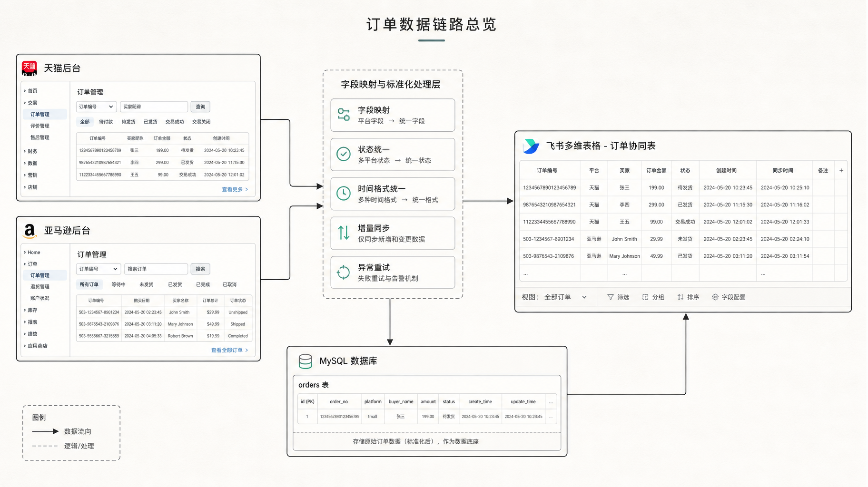Click the Amazon logo icon
868x487 pixels.
(30, 231)
